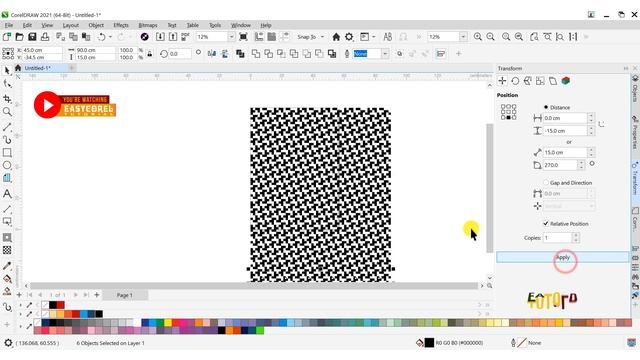Uncheck the Relative Position checkbox
Viewport: 640px width, 360px height.
point(546,223)
